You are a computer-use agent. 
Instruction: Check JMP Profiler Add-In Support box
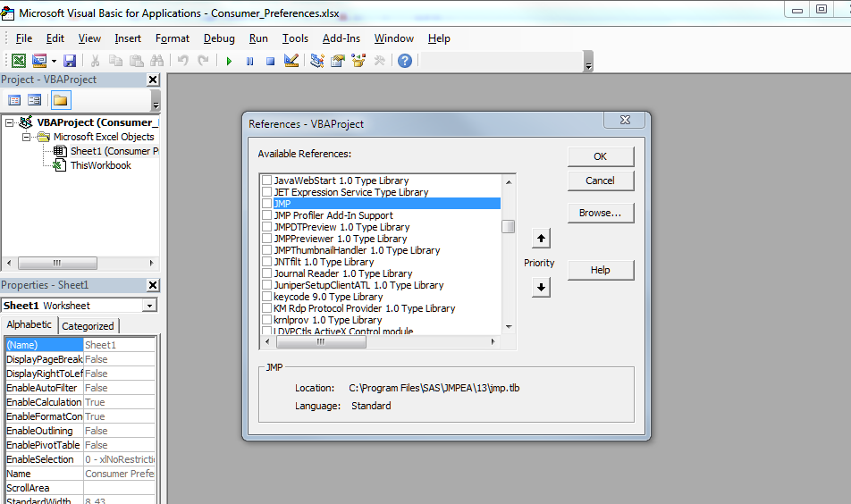266,215
